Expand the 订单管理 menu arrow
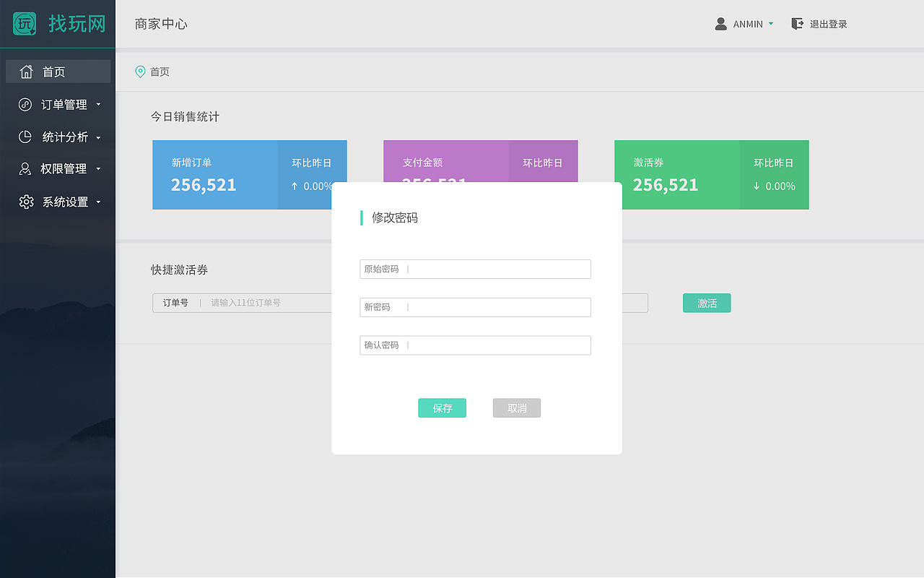 [98, 105]
